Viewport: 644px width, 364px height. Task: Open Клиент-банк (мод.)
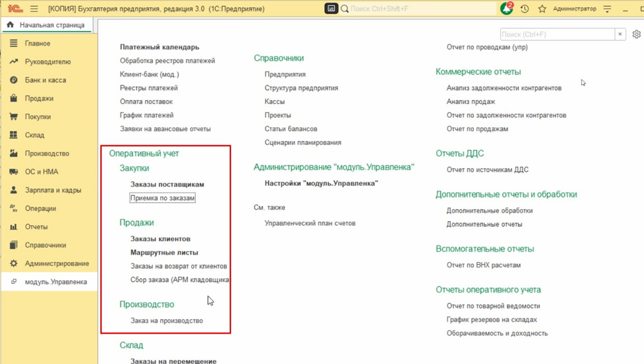pyautogui.click(x=150, y=74)
